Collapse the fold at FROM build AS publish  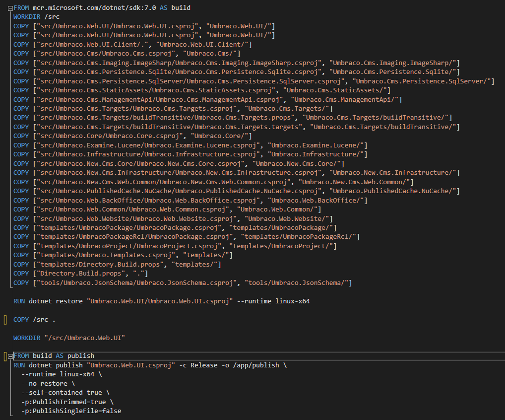point(10,356)
